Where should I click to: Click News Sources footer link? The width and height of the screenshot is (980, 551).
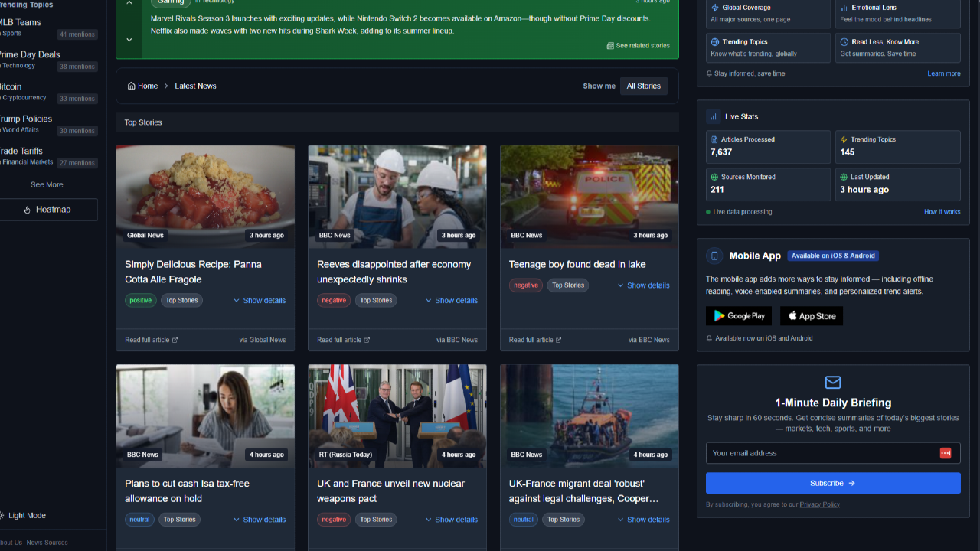pos(47,543)
